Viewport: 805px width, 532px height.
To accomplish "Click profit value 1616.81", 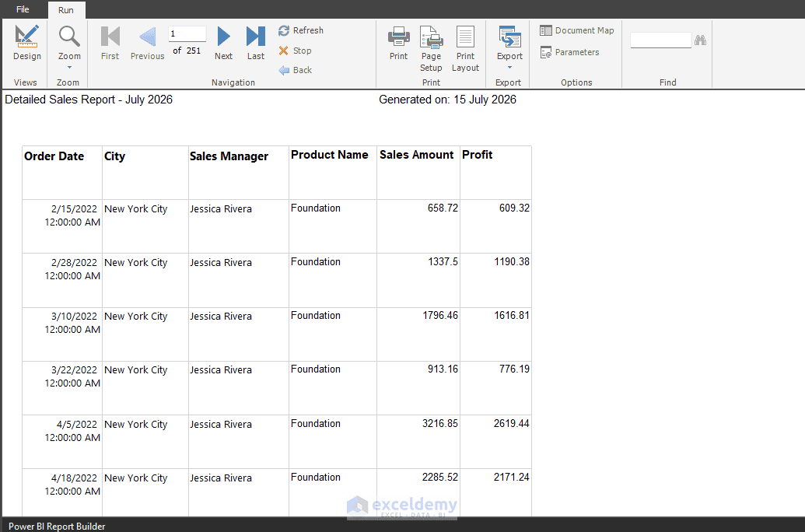I will (511, 315).
